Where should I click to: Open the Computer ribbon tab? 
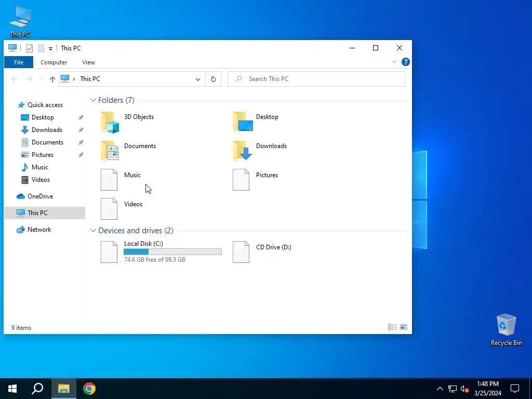click(x=54, y=62)
